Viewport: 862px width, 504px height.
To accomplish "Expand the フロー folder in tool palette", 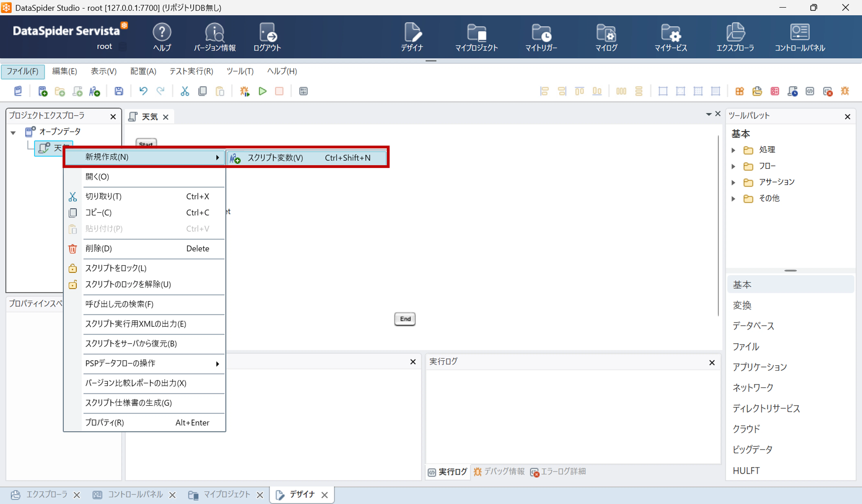I will click(733, 167).
